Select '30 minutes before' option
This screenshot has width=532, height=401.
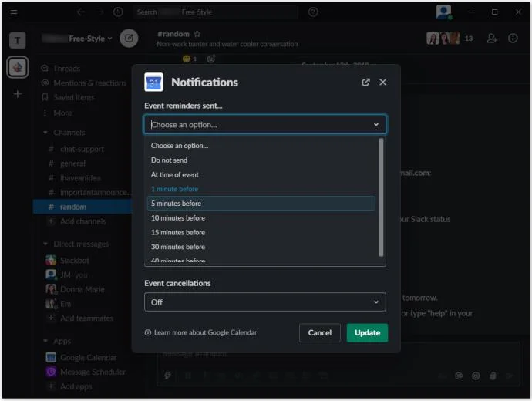pyautogui.click(x=261, y=247)
